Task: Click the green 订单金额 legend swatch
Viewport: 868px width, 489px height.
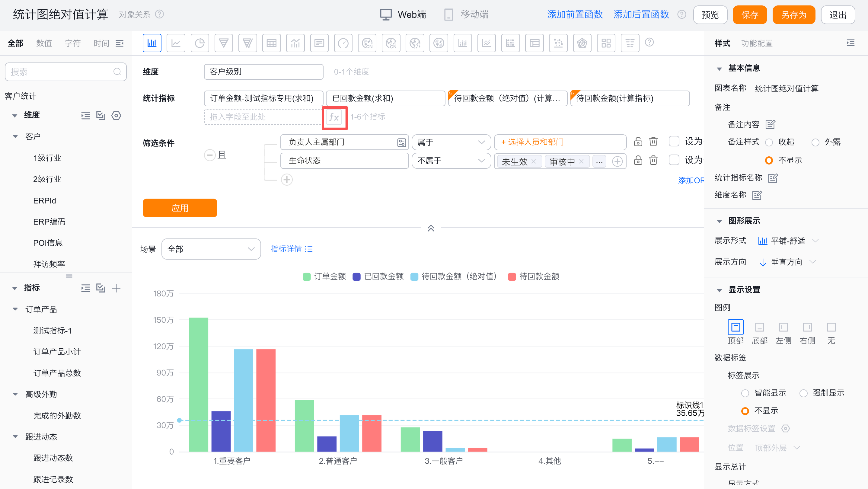Action: (x=306, y=277)
